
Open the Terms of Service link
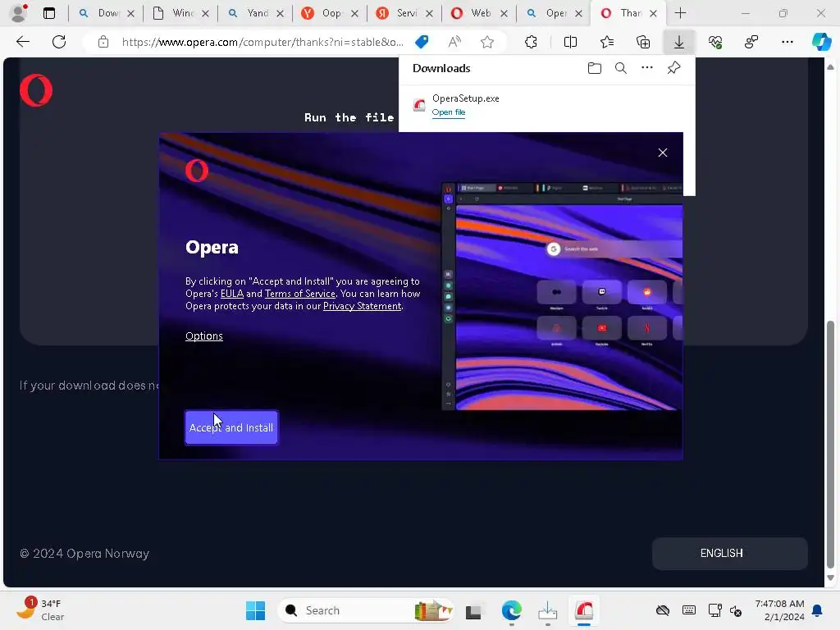click(300, 294)
